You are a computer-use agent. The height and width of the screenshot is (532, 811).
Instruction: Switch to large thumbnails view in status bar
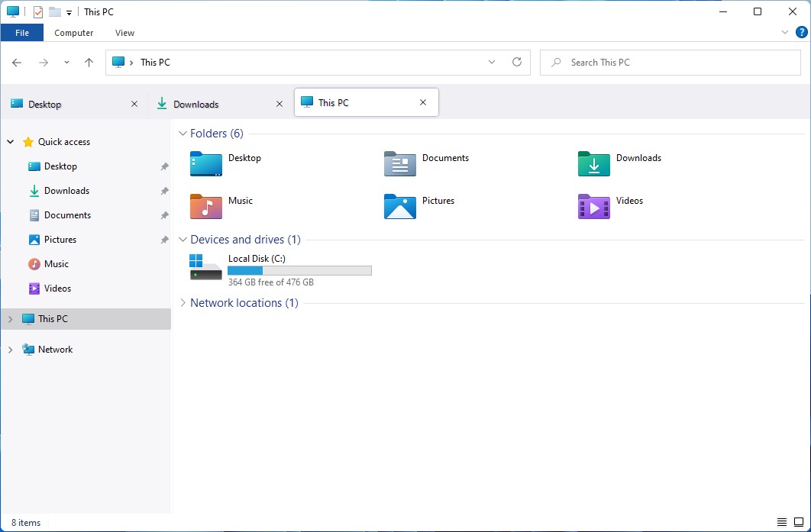click(797, 523)
